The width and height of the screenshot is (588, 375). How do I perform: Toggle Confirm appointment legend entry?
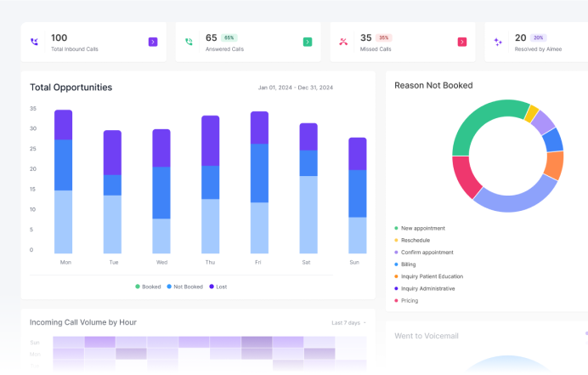pyautogui.click(x=424, y=253)
